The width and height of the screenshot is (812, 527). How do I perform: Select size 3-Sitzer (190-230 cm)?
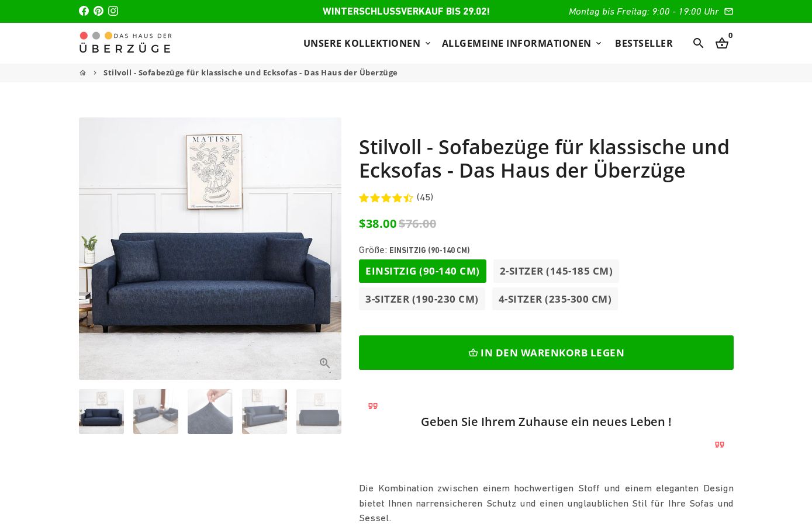click(421, 299)
